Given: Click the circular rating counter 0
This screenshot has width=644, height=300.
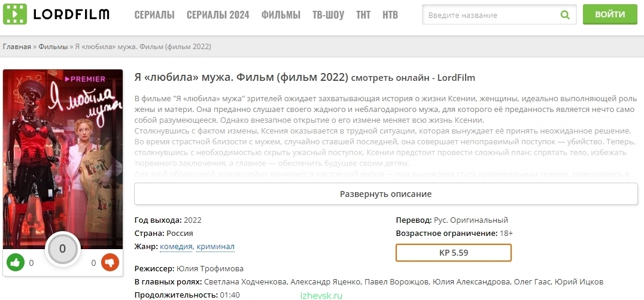Looking at the screenshot, I should pyautogui.click(x=62, y=249).
